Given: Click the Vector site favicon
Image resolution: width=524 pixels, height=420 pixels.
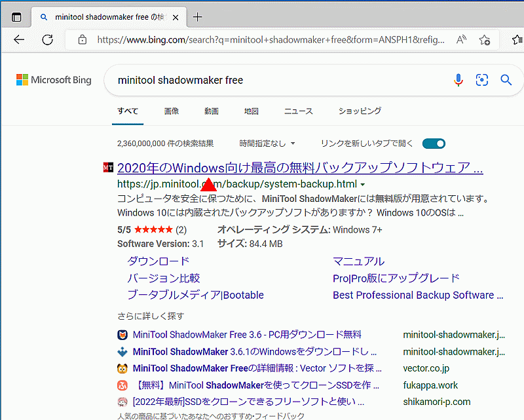Looking at the screenshot, I should pyautogui.click(x=122, y=368).
